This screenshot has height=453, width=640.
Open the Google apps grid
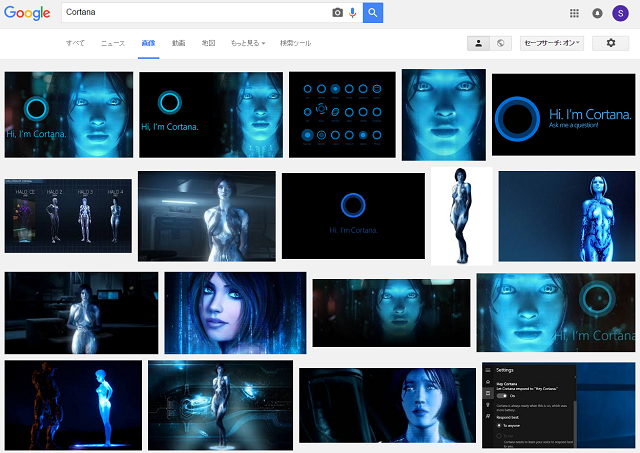click(574, 13)
